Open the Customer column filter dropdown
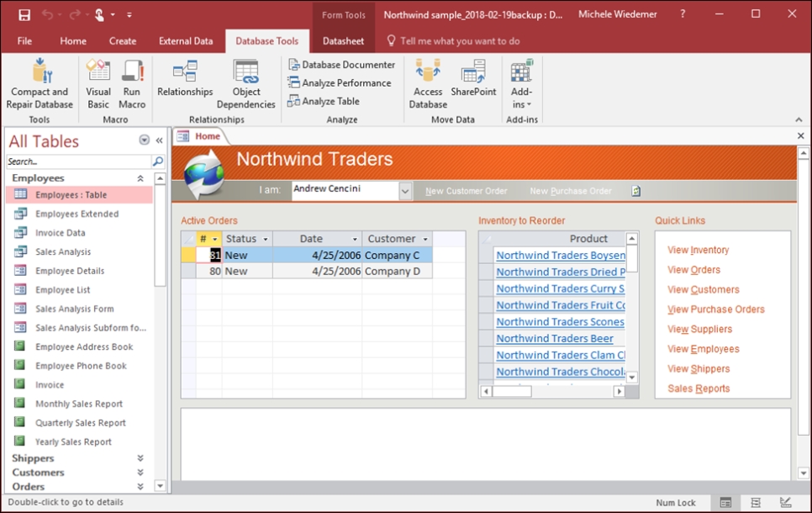Screen dimensions: 812x513 click(425, 239)
